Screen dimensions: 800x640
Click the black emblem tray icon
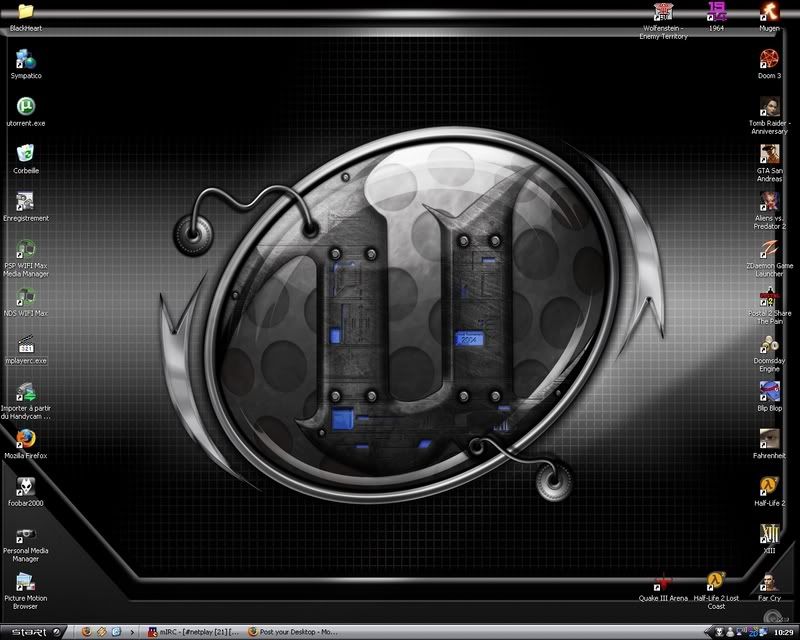719,632
